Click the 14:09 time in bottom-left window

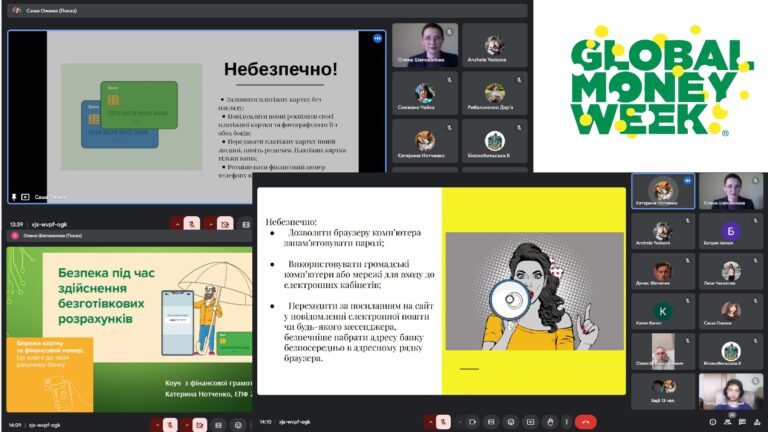pos(15,425)
